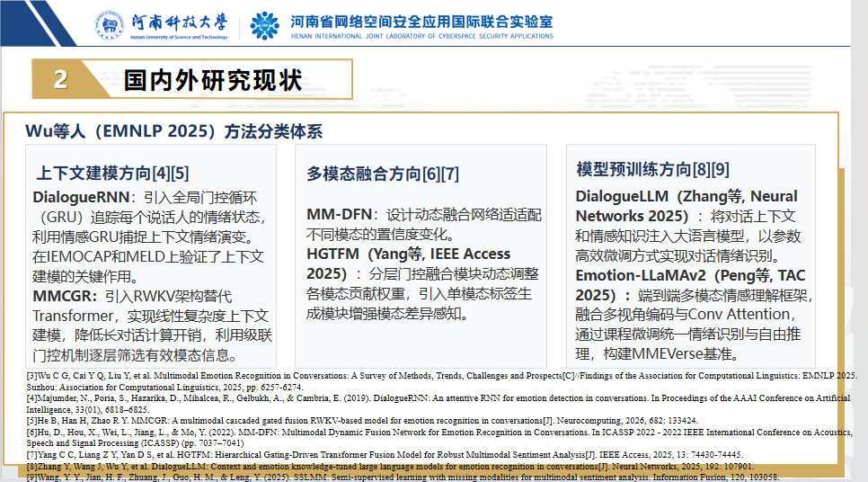
Task: Click the heading Wu等人（EMNLP 2025）方法分类体系
Action: [x=173, y=131]
